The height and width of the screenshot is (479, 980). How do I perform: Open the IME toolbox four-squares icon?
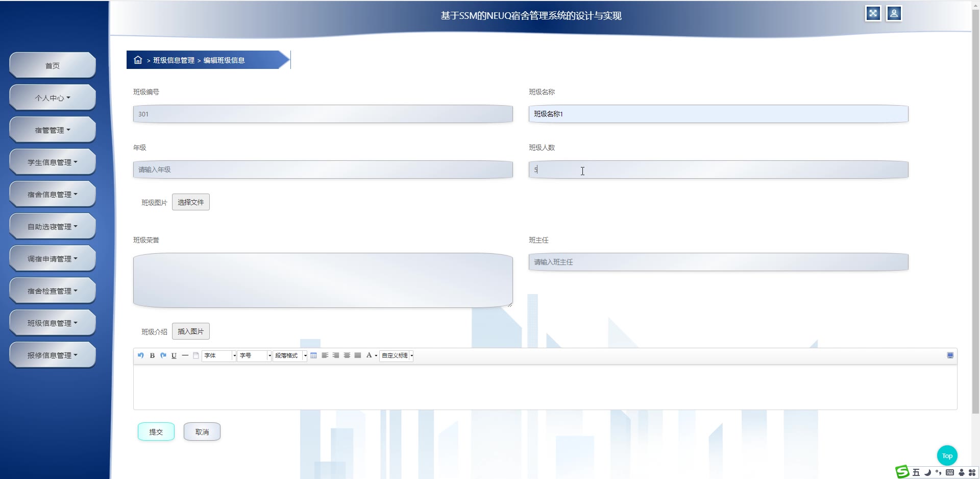pos(972,472)
